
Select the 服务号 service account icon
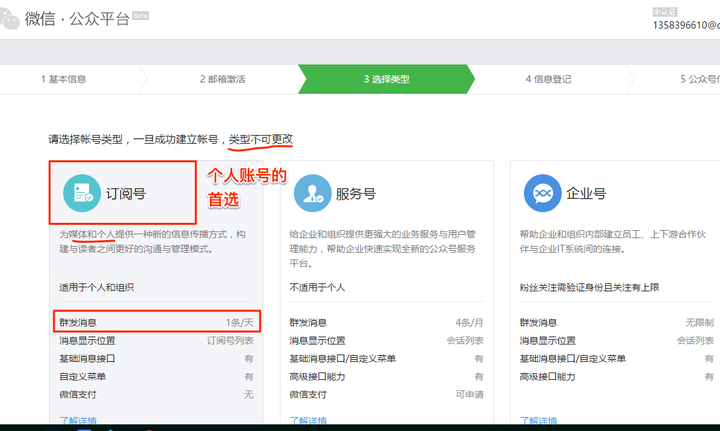pyautogui.click(x=312, y=193)
